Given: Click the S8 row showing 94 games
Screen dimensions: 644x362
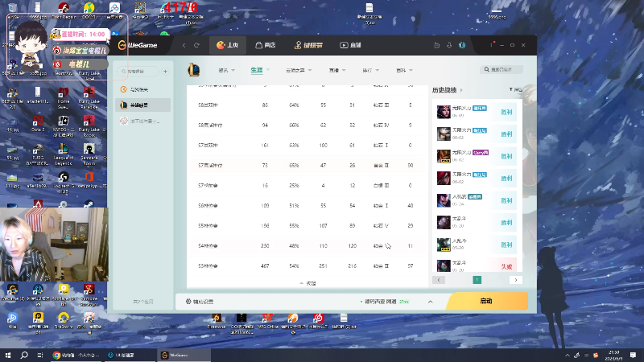Looking at the screenshot, I should pyautogui.click(x=307, y=125).
